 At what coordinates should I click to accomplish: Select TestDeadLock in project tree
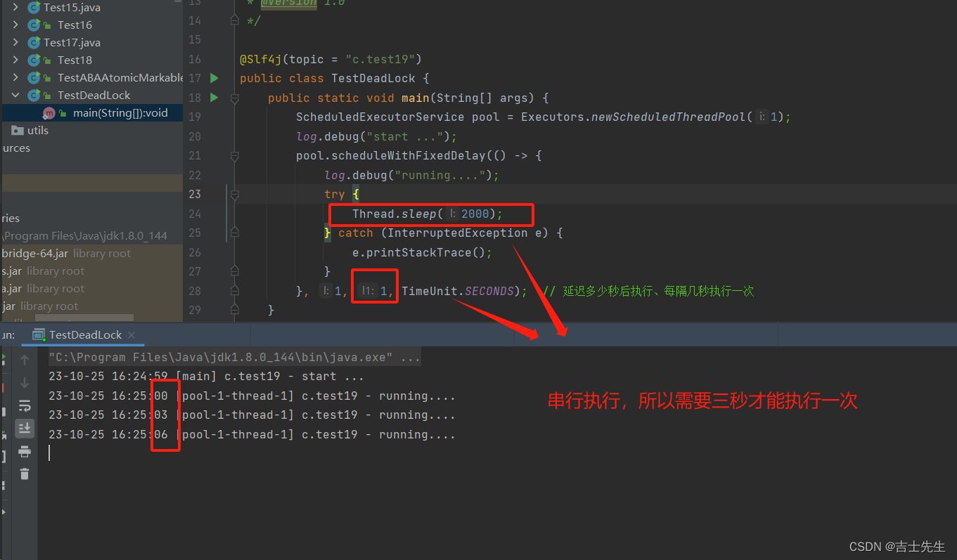pos(94,96)
